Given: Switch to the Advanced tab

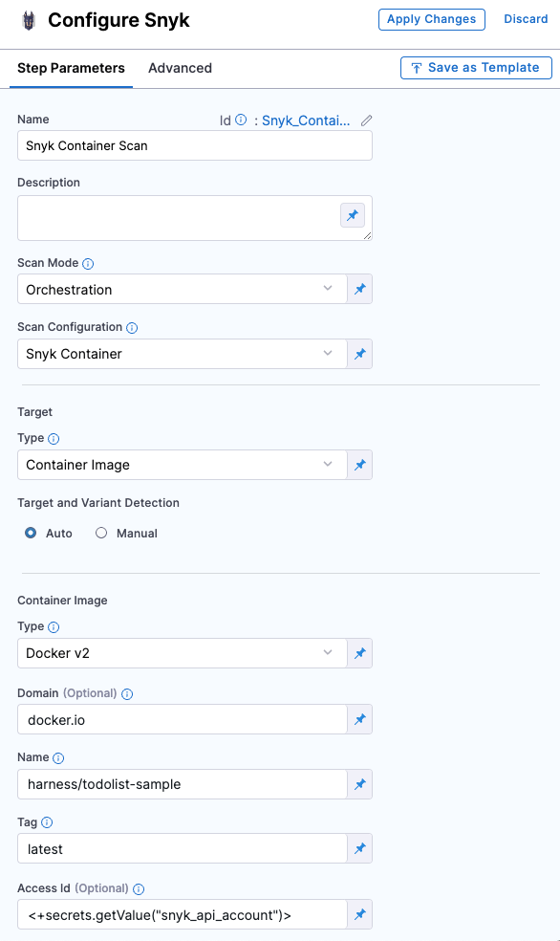Looking at the screenshot, I should 180,68.
